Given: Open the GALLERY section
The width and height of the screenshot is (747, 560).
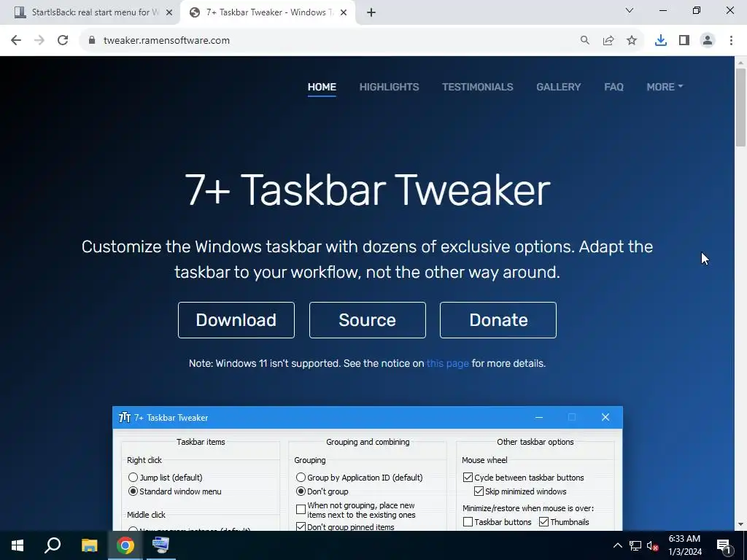Looking at the screenshot, I should click(559, 87).
